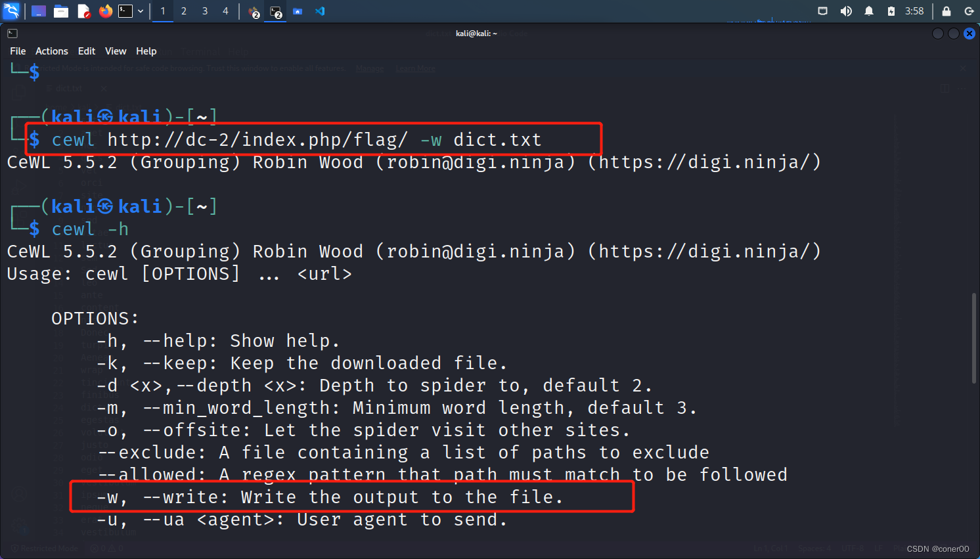Open the volume control in the tray
Screen dimensions: 980x559
tap(846, 11)
